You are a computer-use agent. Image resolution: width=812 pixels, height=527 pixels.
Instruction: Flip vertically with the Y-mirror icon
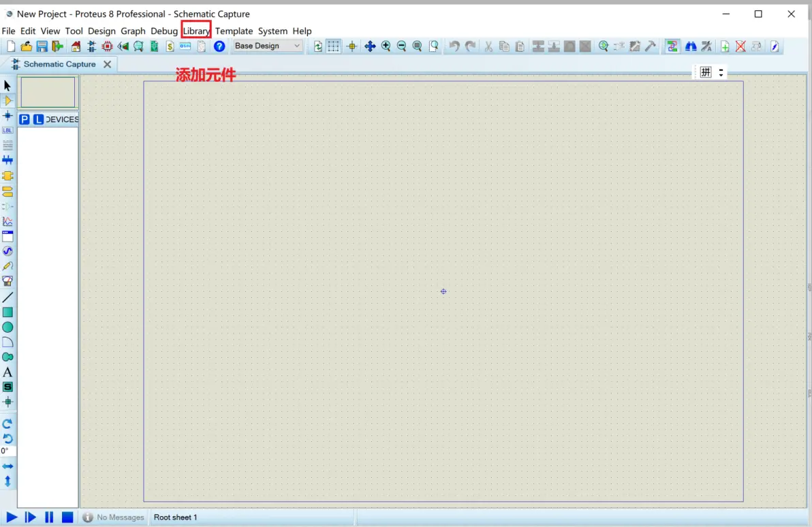pyautogui.click(x=7, y=481)
